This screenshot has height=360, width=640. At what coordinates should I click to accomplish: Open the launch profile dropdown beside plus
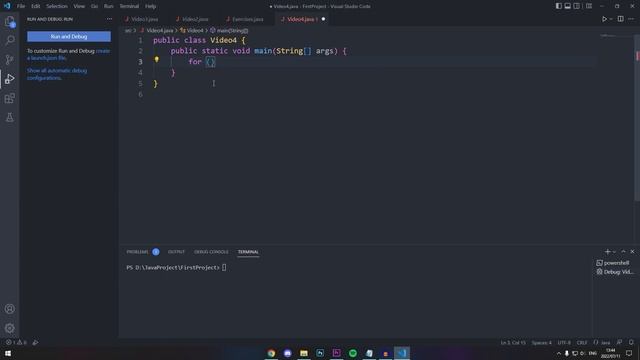click(614, 252)
